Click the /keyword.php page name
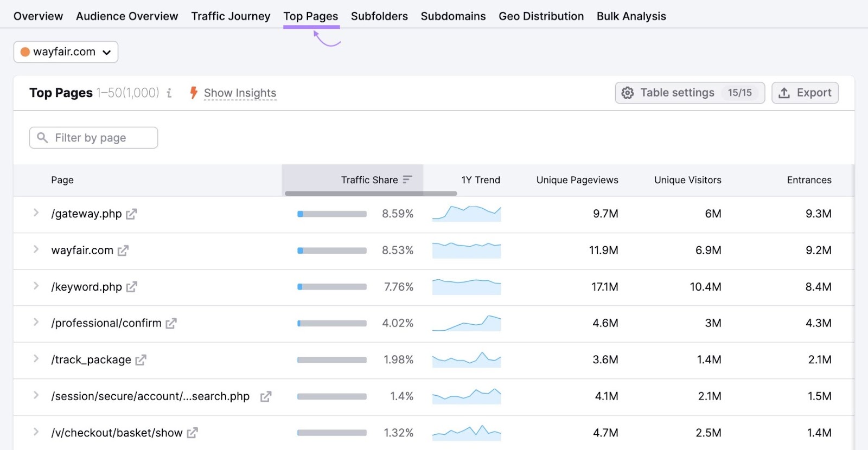Image resolution: width=868 pixels, height=450 pixels. (87, 287)
